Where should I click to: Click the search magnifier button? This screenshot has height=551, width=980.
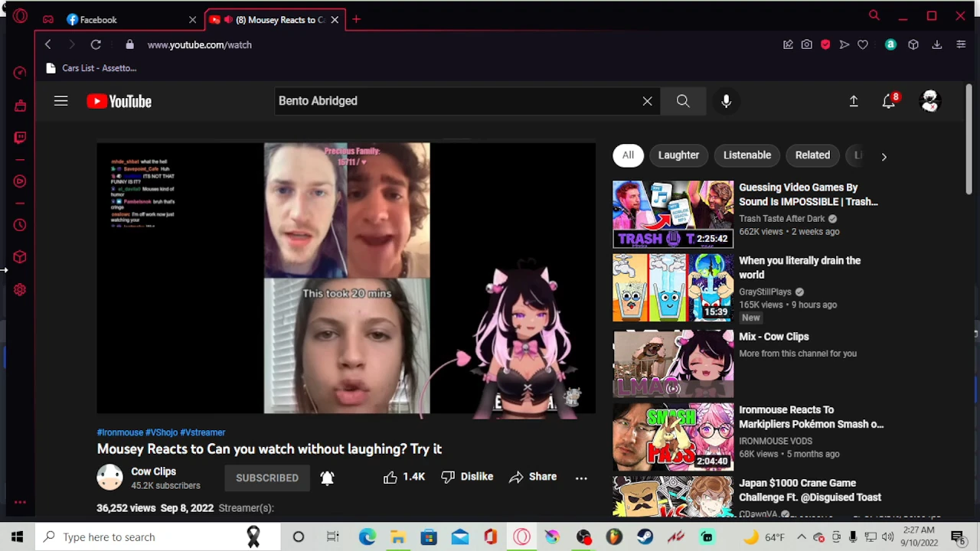pos(682,101)
